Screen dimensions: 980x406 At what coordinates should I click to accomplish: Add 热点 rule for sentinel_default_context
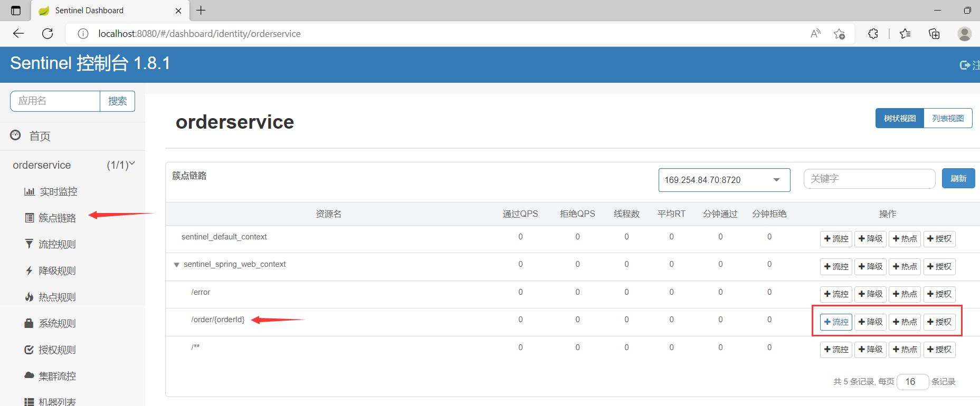905,239
